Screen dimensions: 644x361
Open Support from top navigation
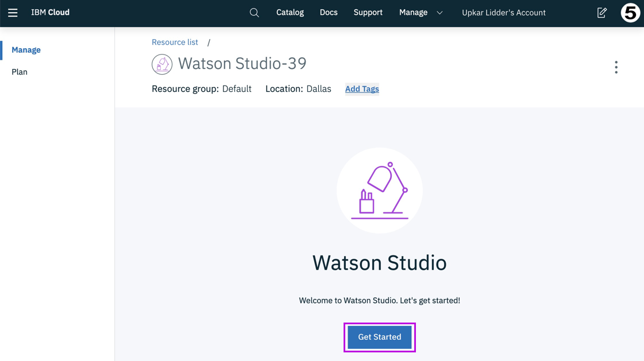click(x=368, y=12)
